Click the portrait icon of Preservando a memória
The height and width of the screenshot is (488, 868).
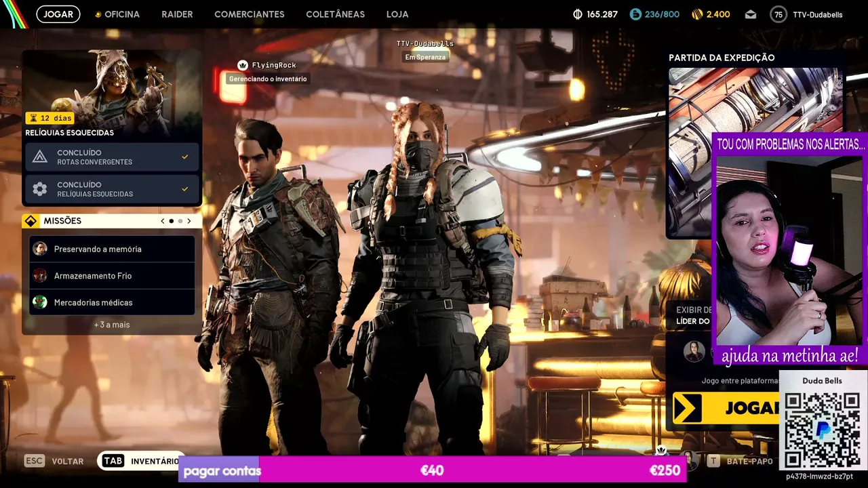(40, 249)
